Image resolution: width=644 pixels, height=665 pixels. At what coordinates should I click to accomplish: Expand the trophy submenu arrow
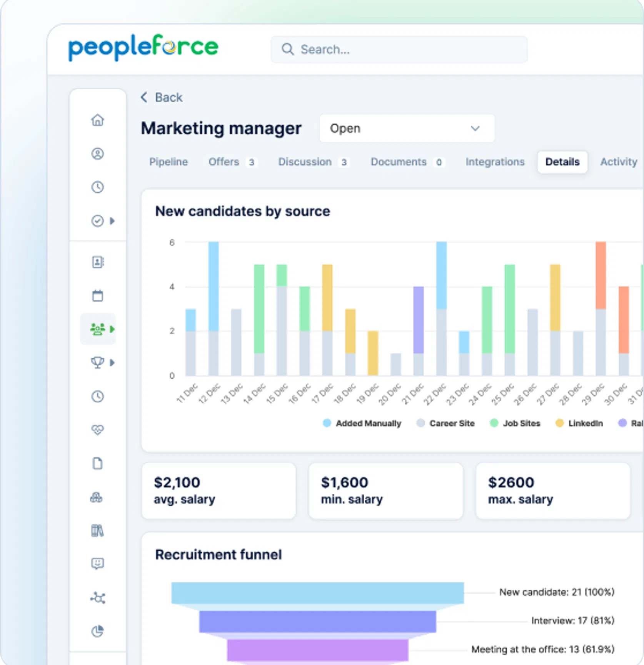[112, 363]
